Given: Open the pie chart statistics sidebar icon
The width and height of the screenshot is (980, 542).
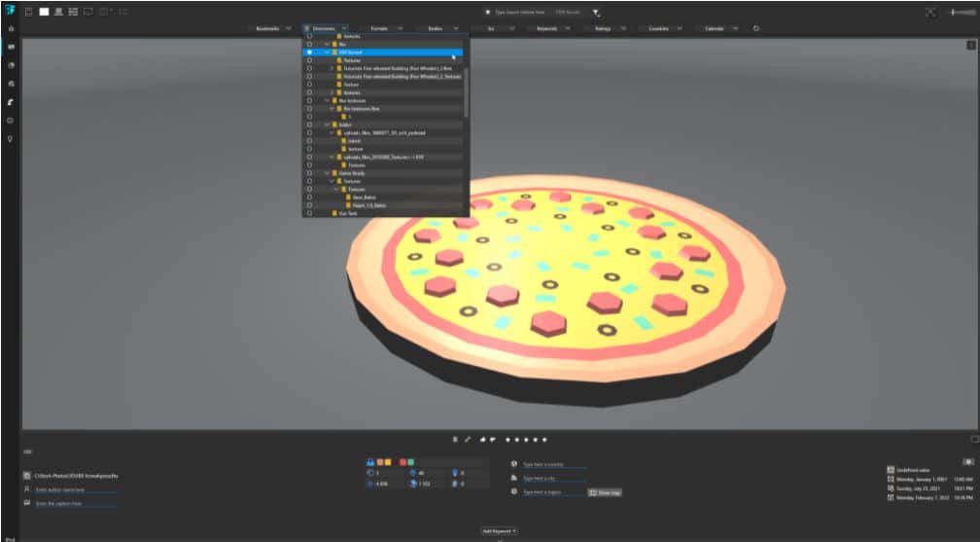Looking at the screenshot, I should [11, 65].
